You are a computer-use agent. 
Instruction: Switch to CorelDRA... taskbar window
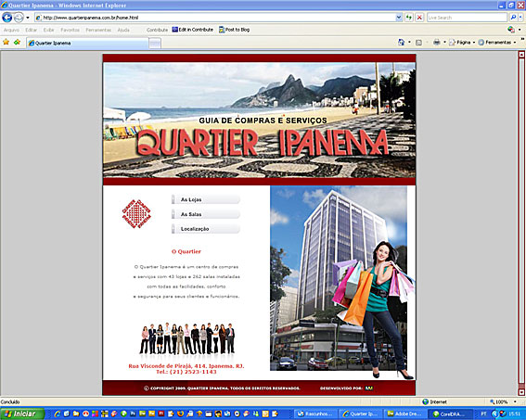click(450, 414)
